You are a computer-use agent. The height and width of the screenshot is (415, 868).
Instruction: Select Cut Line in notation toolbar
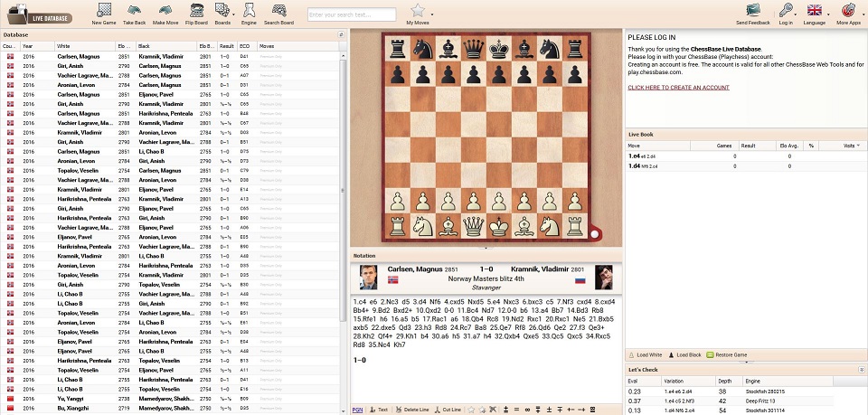(448, 410)
